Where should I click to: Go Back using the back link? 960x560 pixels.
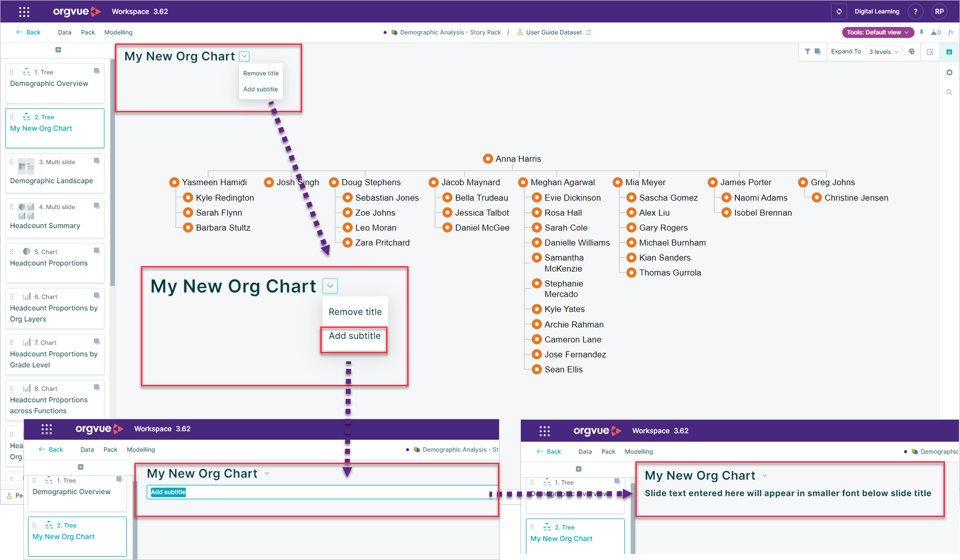[x=28, y=32]
